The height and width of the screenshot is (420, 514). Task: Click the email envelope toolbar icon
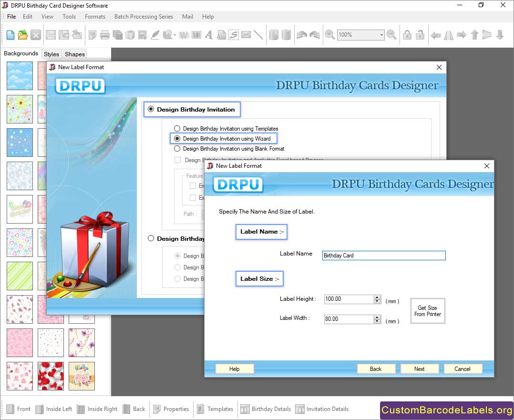(246, 35)
